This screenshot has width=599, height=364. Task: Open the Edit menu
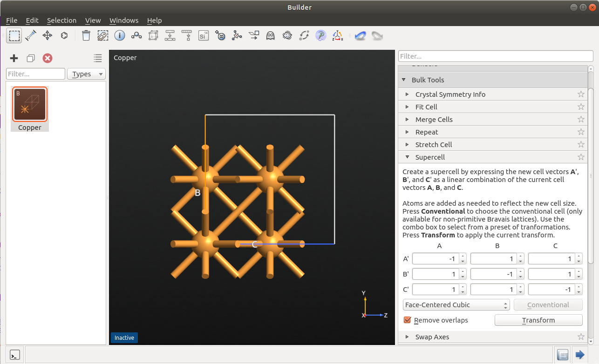pyautogui.click(x=32, y=20)
